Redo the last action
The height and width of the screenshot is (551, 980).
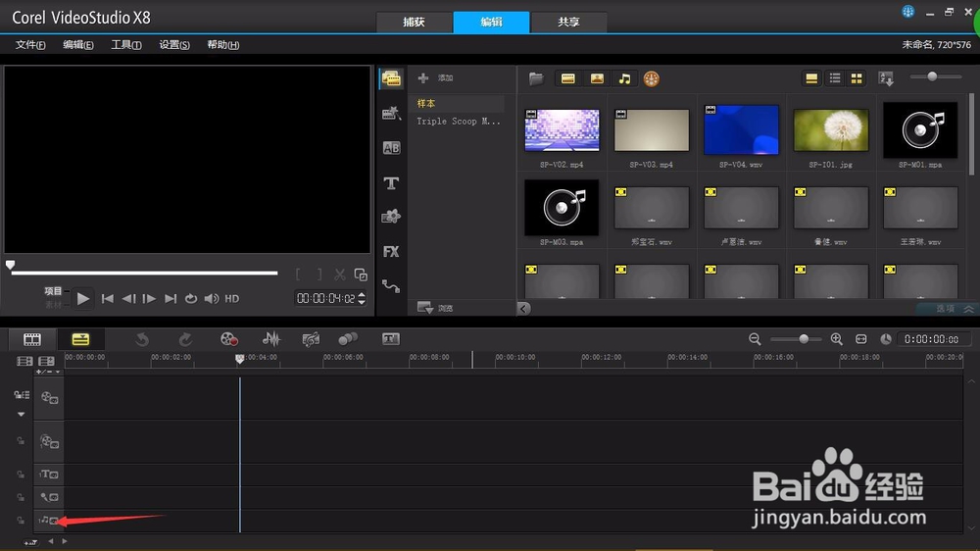pyautogui.click(x=185, y=339)
